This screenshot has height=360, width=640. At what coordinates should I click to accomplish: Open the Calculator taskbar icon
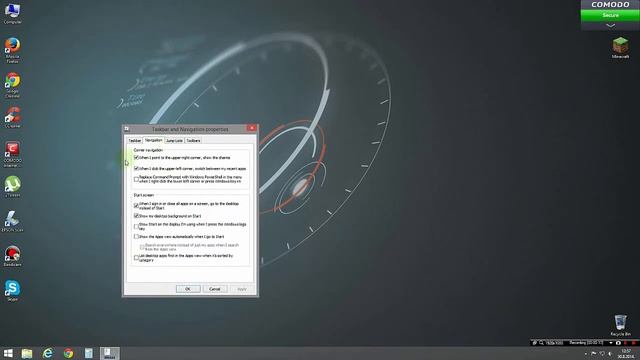click(x=89, y=353)
